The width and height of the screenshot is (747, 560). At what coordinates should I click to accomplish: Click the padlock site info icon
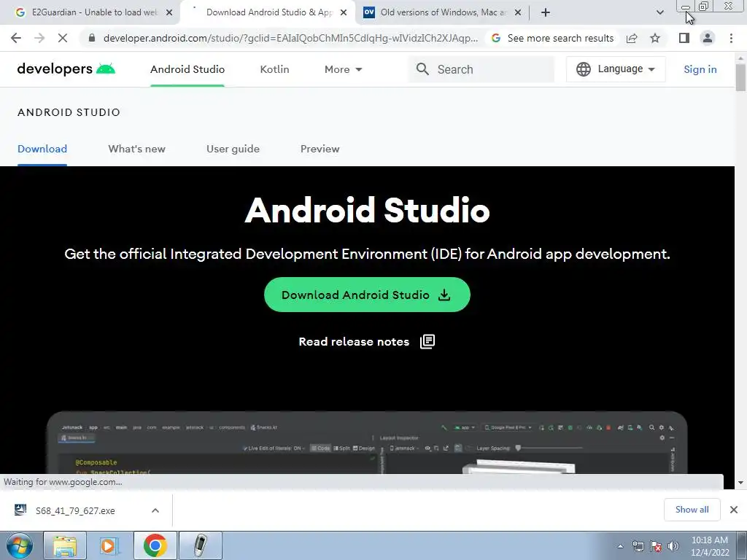click(x=92, y=38)
